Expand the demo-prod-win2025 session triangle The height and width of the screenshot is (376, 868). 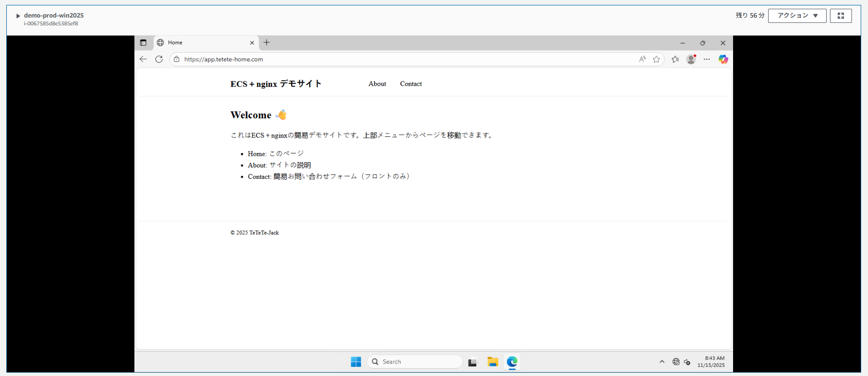tap(18, 16)
